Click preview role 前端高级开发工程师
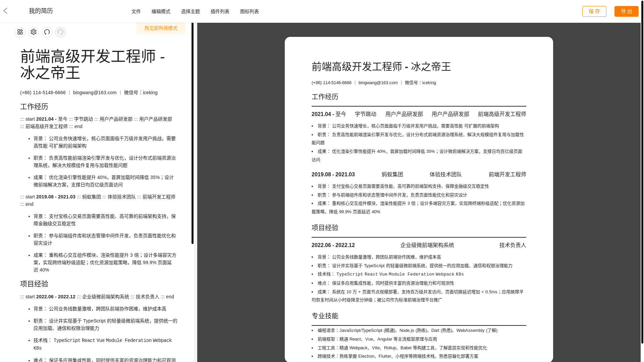The width and height of the screenshot is (644, 362). coord(502,114)
